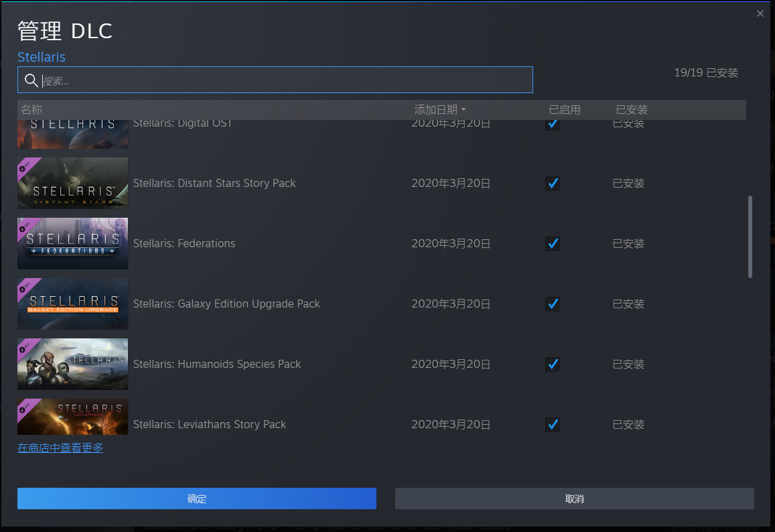Open the Stellaris game link
775x532 pixels.
pos(42,57)
